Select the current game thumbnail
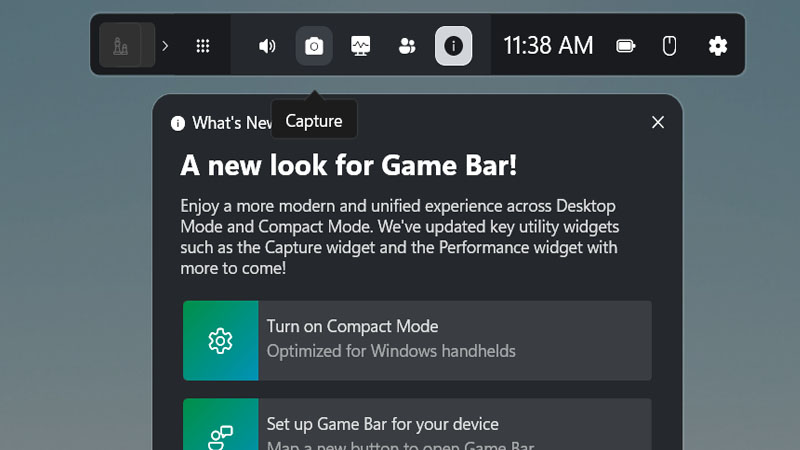 121,46
